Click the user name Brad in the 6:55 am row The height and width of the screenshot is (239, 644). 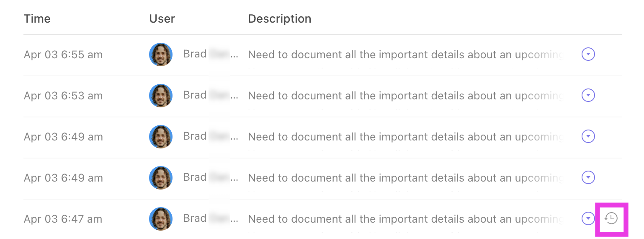pos(195,54)
